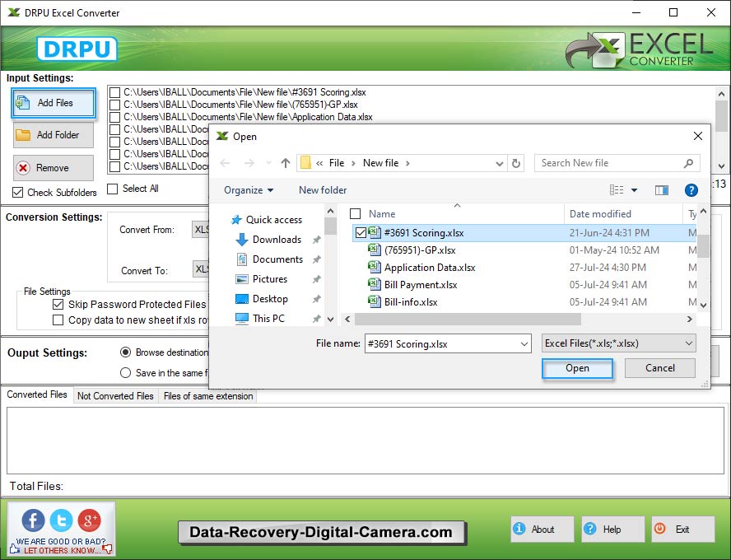
Task: Click the File breadcrumb in path
Action: tap(337, 163)
